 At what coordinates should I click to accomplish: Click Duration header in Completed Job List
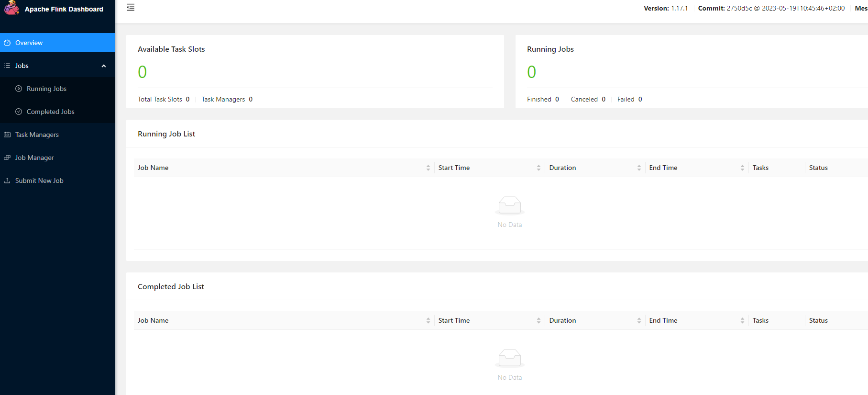pos(562,320)
